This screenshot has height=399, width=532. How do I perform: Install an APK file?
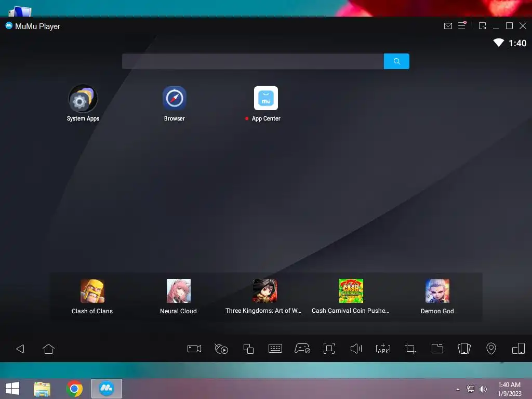click(x=383, y=349)
